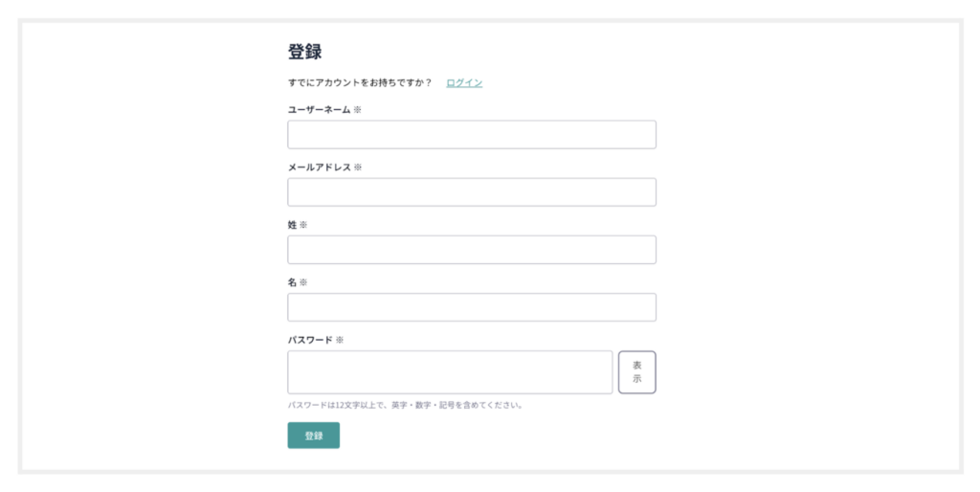Image resolution: width=980 pixels, height=492 pixels.
Task: Click into the 名 (first name) field
Action: coord(471,307)
